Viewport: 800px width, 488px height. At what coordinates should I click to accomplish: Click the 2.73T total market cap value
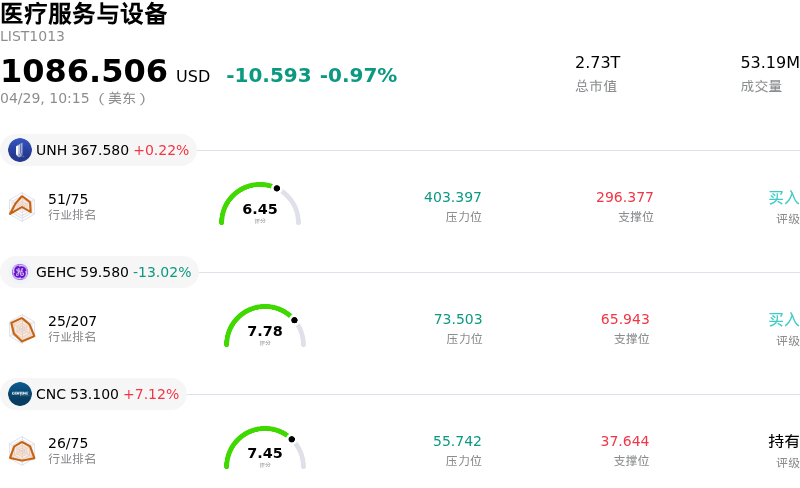[597, 62]
